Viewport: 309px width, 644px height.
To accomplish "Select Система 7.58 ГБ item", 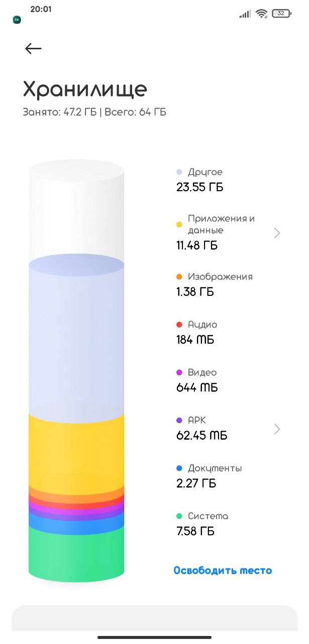I will (202, 524).
